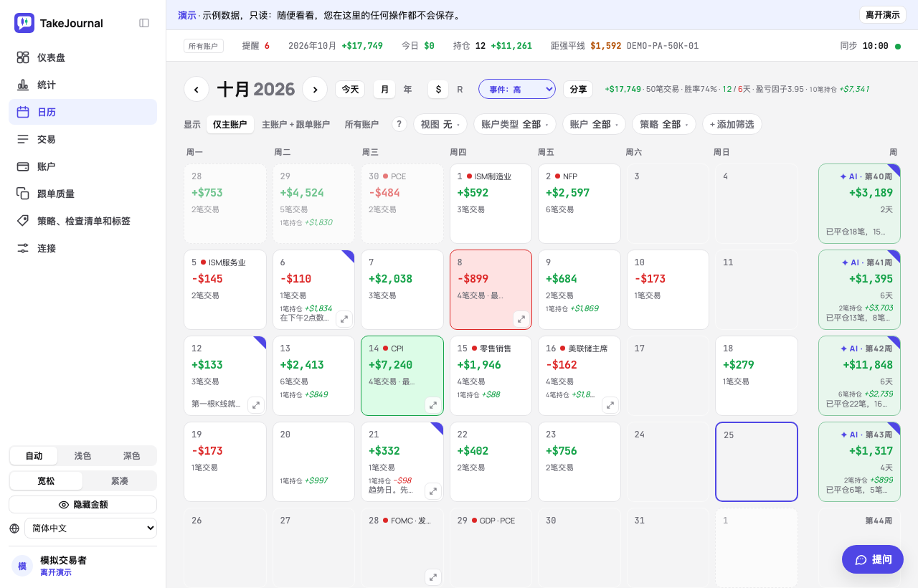Open 跟单质量 copy icon in sidebar
This screenshot has width=918, height=588.
[23, 194]
